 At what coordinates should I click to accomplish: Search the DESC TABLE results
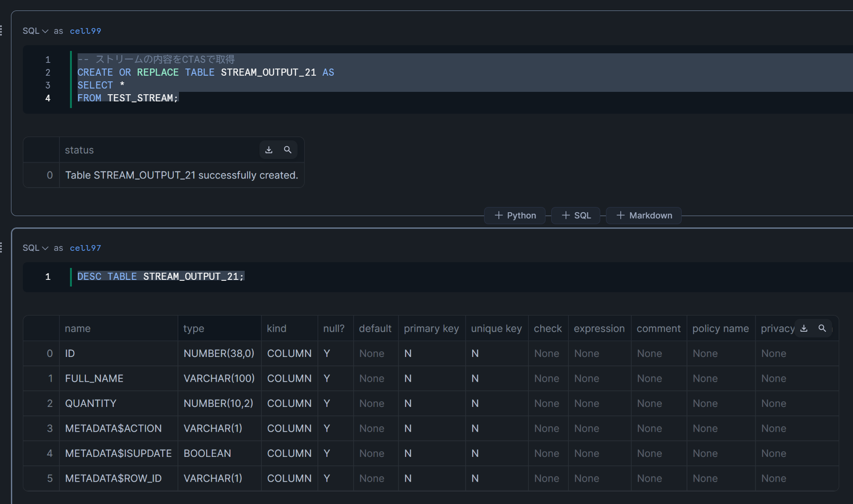(x=822, y=328)
